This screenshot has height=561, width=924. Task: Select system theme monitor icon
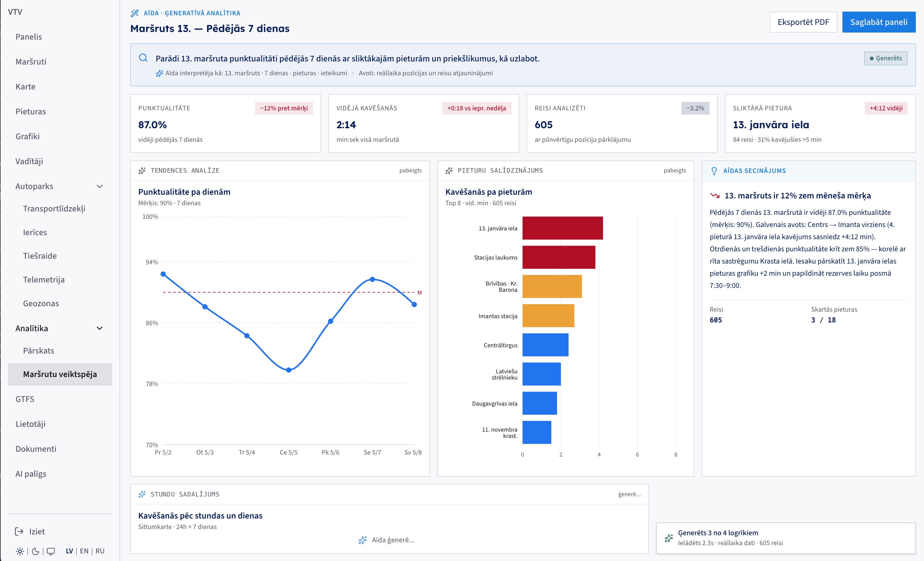[51, 551]
